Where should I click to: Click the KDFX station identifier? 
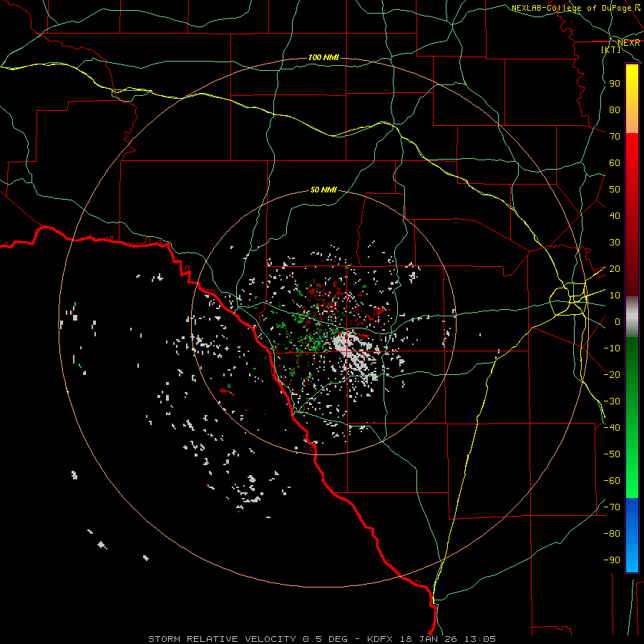381,639
